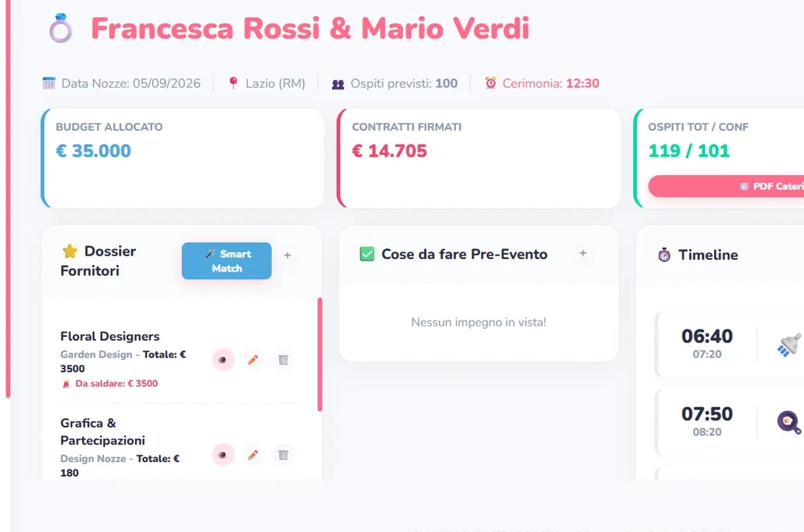The width and height of the screenshot is (804, 532).
Task: Click the Cerimonia 12:30 alarm clock icon
Action: coord(490,83)
